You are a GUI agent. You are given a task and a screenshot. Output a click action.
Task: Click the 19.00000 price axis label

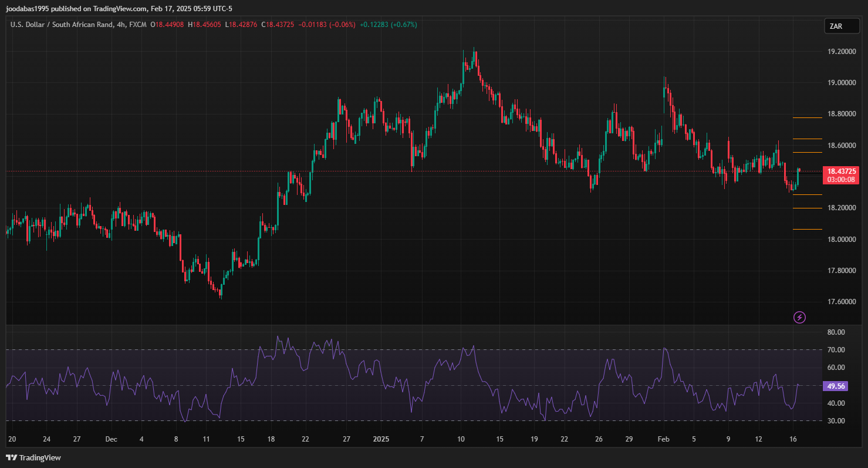coord(841,83)
